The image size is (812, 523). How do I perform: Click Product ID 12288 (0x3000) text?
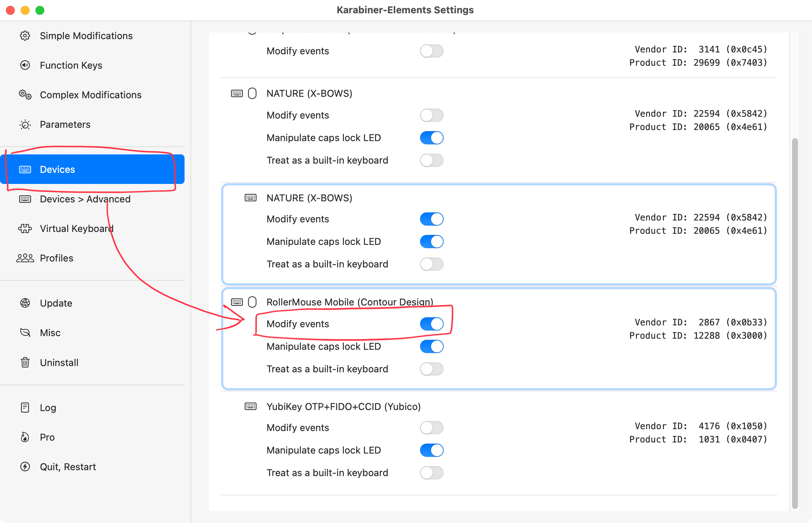(x=698, y=335)
